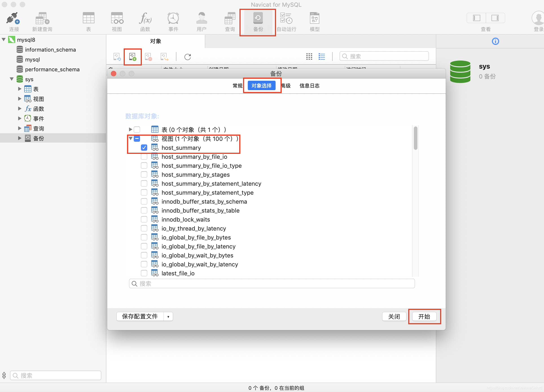Click the object list vertical scrollbar
Image resolution: width=544 pixels, height=392 pixels.
[x=415, y=138]
